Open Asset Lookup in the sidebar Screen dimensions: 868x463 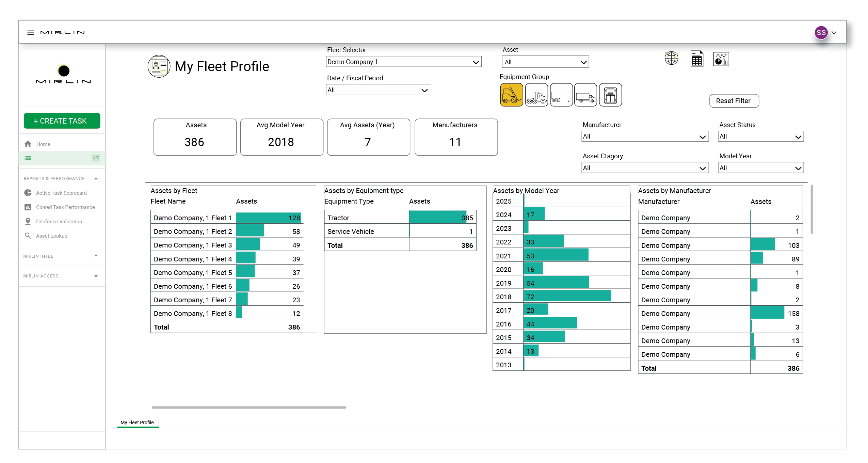tap(51, 236)
